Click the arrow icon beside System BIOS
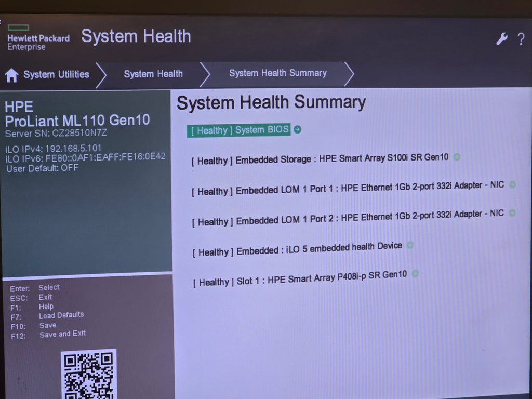This screenshot has height=399, width=532. point(297,129)
